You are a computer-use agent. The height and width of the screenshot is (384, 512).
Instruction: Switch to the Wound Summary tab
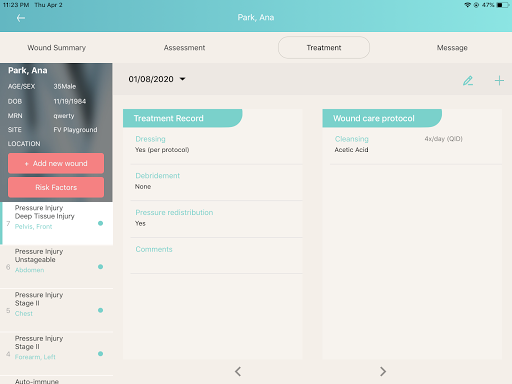click(x=57, y=48)
